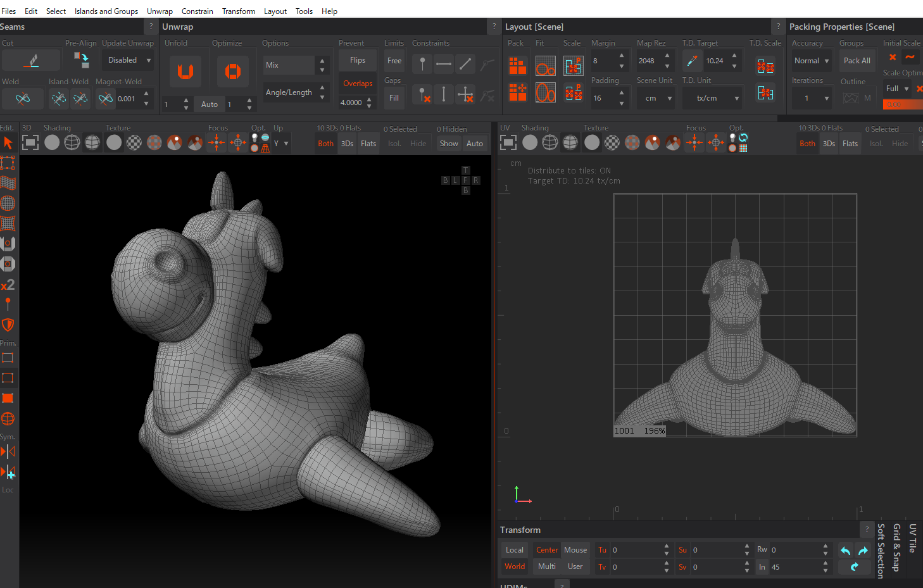The image size is (923, 588).
Task: Toggle Prevent Flips option
Action: tap(358, 60)
